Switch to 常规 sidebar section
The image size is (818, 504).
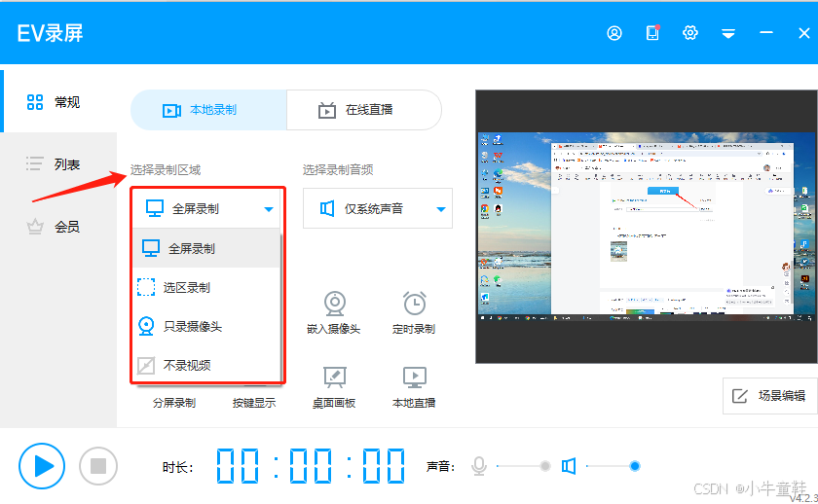pos(58,101)
